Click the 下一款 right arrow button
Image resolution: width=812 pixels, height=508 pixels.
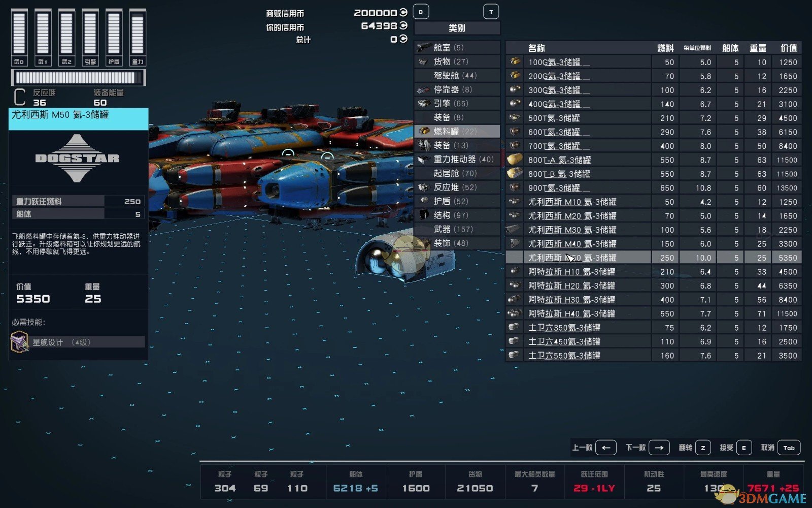(659, 448)
